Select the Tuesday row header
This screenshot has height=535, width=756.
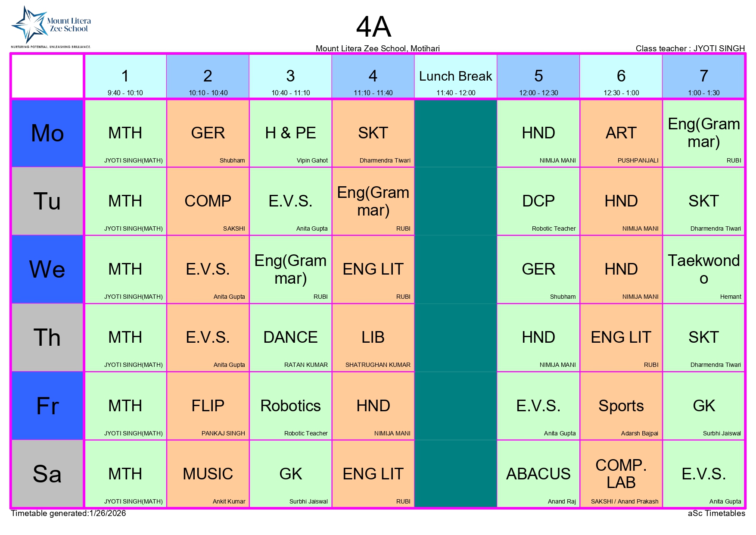(x=47, y=201)
